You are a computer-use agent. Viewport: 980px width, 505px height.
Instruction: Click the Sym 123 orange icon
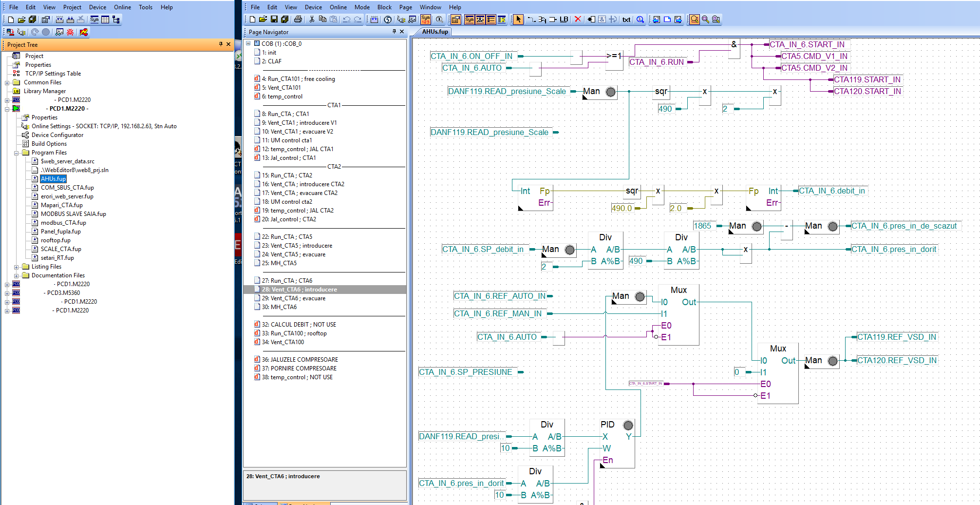click(426, 19)
